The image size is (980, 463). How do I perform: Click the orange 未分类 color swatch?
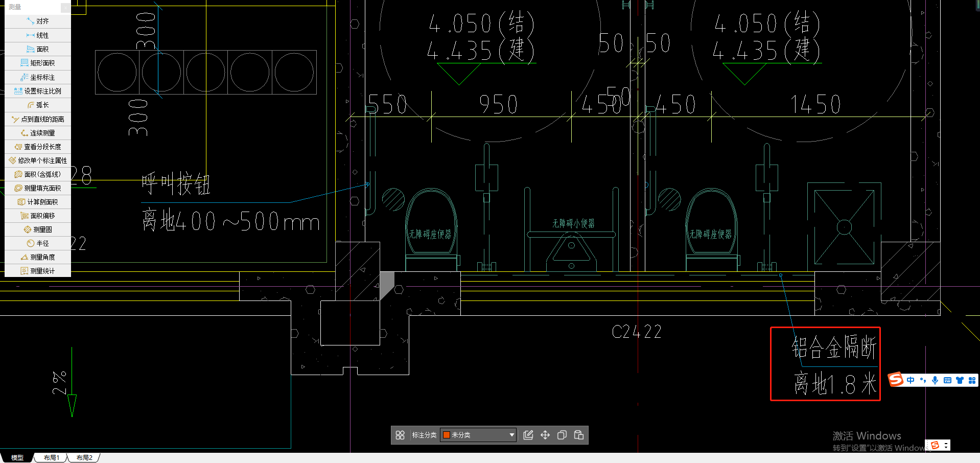point(446,435)
